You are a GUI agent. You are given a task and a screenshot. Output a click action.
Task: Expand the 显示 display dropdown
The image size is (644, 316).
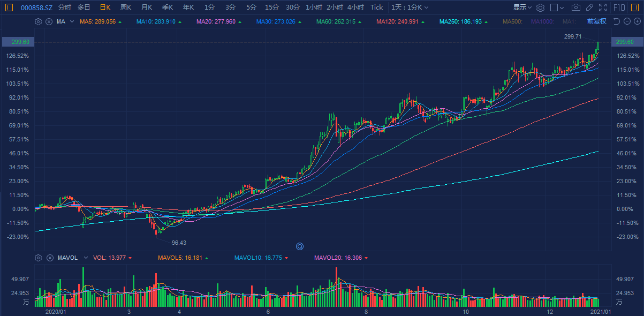pos(522,7)
